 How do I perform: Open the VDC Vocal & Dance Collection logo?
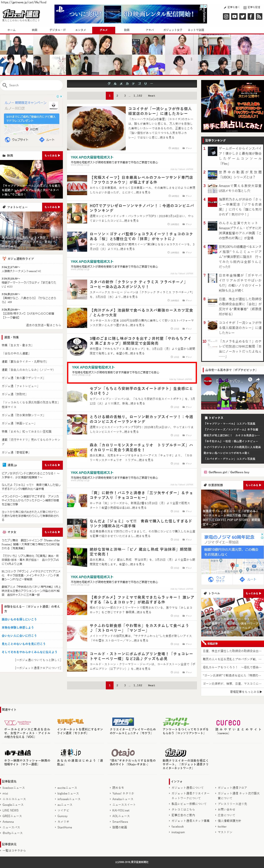(18, 722)
